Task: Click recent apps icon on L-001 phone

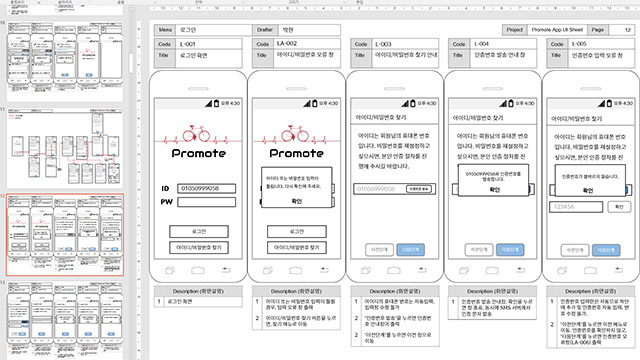Action: click(170, 270)
